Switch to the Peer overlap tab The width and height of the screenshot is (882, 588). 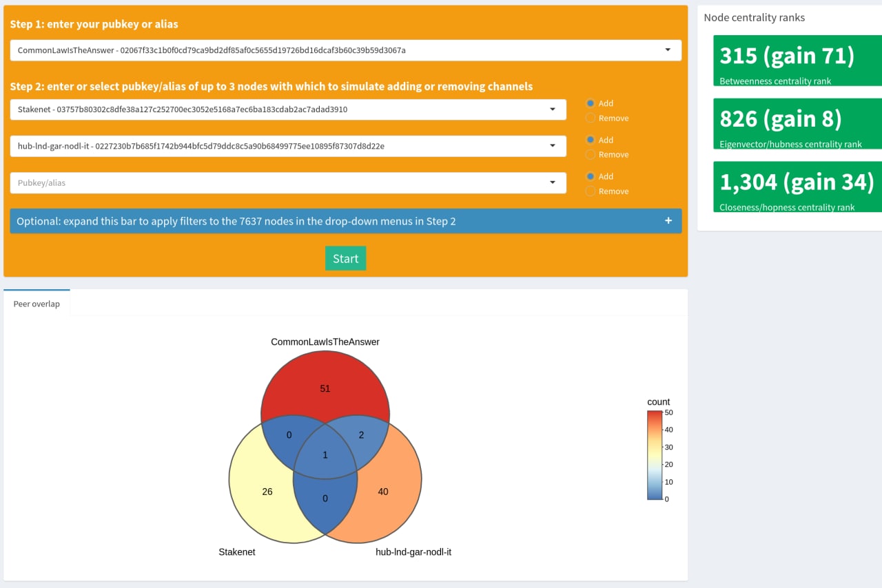point(37,304)
